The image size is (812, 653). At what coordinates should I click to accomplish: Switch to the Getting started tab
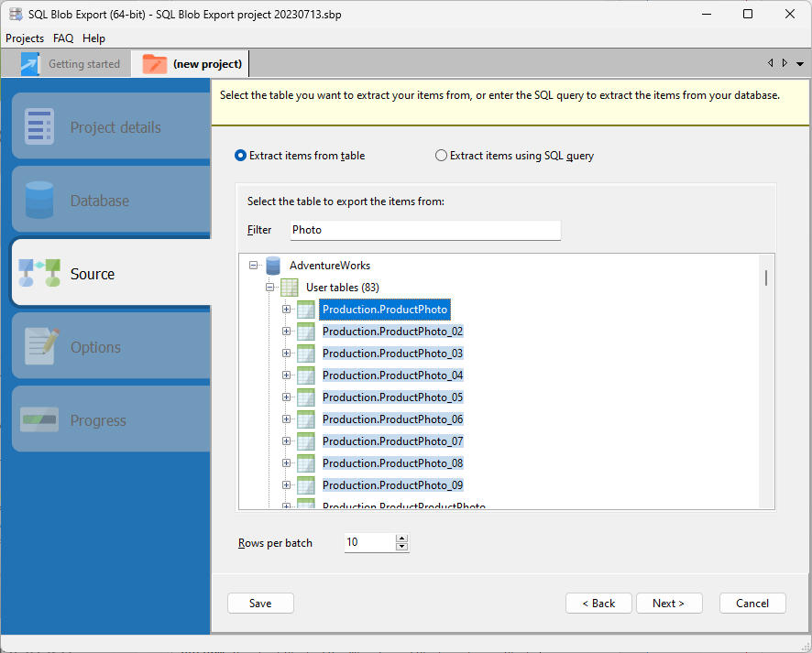pyautogui.click(x=83, y=63)
